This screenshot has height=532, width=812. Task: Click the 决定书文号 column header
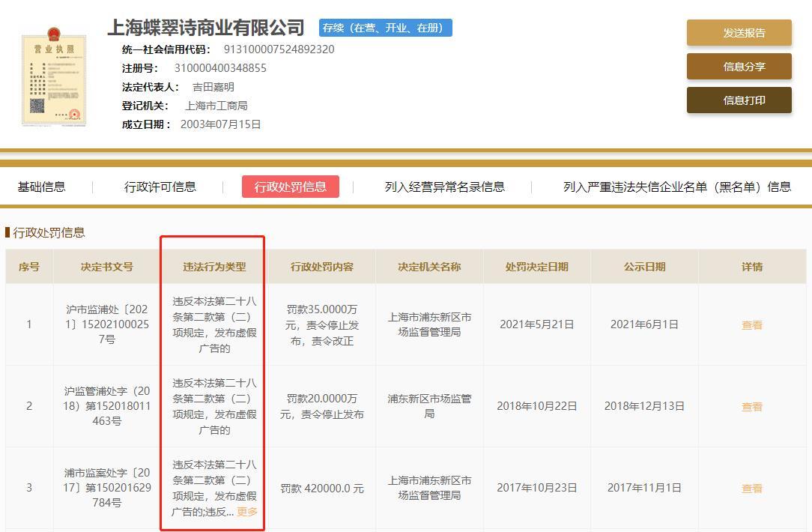click(106, 266)
